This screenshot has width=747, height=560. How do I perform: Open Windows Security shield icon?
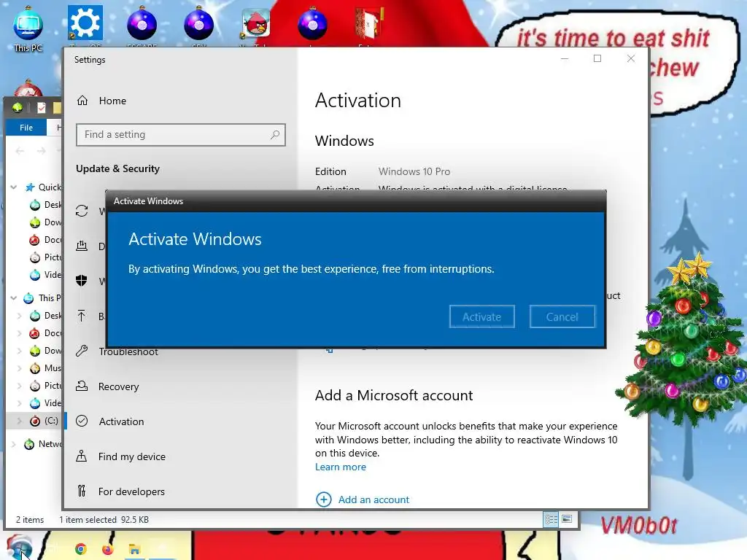click(x=82, y=281)
